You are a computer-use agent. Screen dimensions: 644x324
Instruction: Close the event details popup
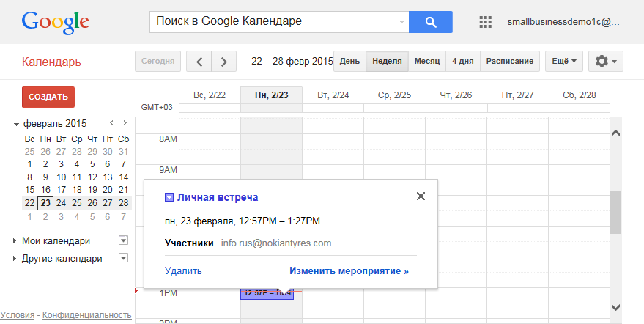tap(421, 196)
